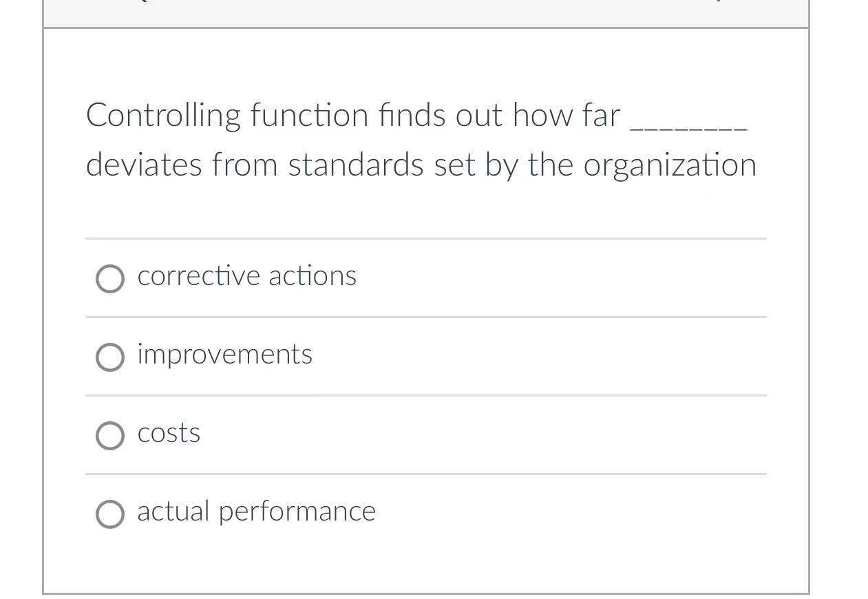Click the 'costs' answer label text

168,432
